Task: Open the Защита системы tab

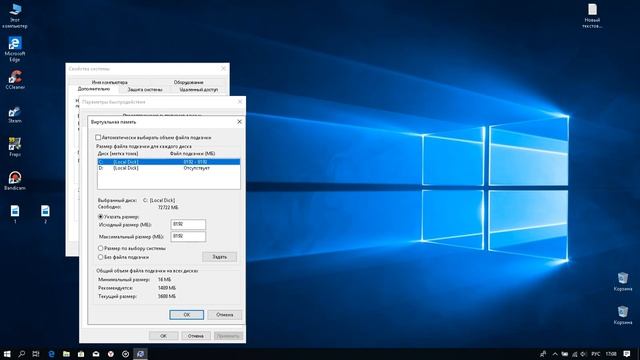Action: click(x=145, y=89)
